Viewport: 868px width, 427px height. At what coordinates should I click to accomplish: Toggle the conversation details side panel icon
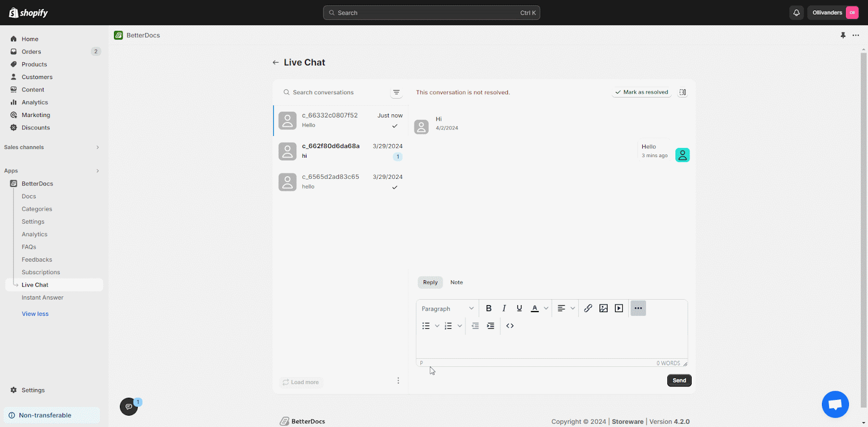click(682, 92)
